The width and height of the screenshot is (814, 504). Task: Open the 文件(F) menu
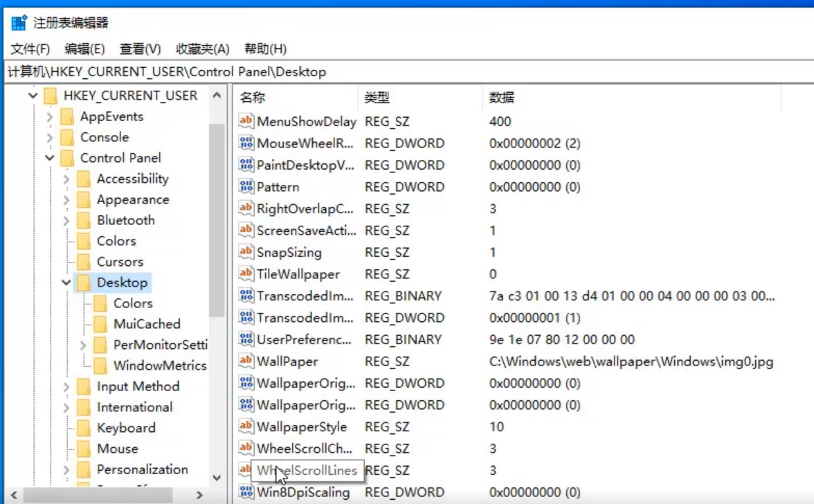(x=30, y=48)
